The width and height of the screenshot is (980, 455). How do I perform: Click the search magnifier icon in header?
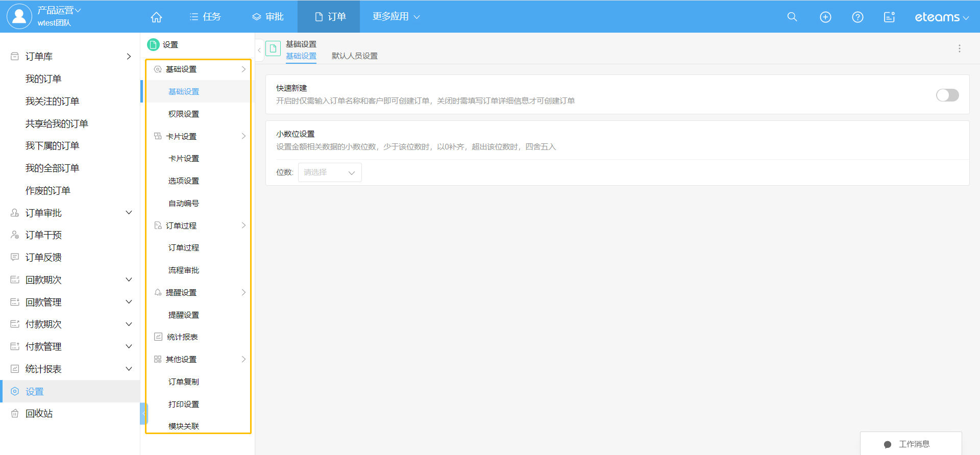click(792, 17)
